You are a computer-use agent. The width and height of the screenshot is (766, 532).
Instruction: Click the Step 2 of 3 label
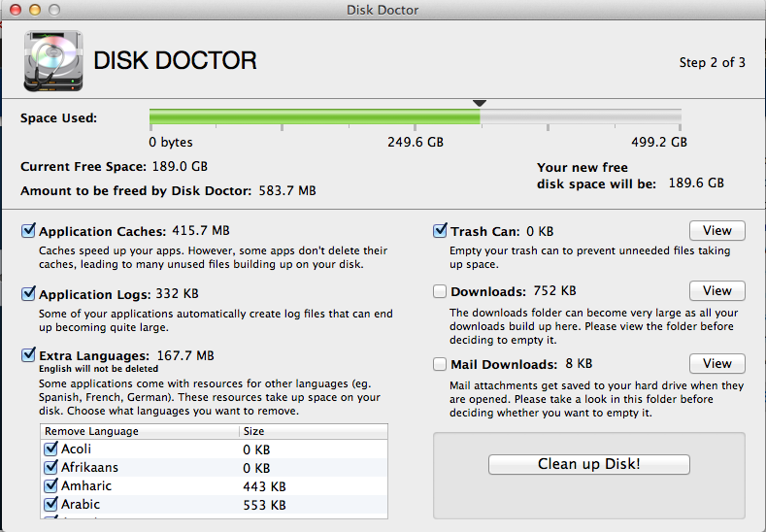point(713,62)
